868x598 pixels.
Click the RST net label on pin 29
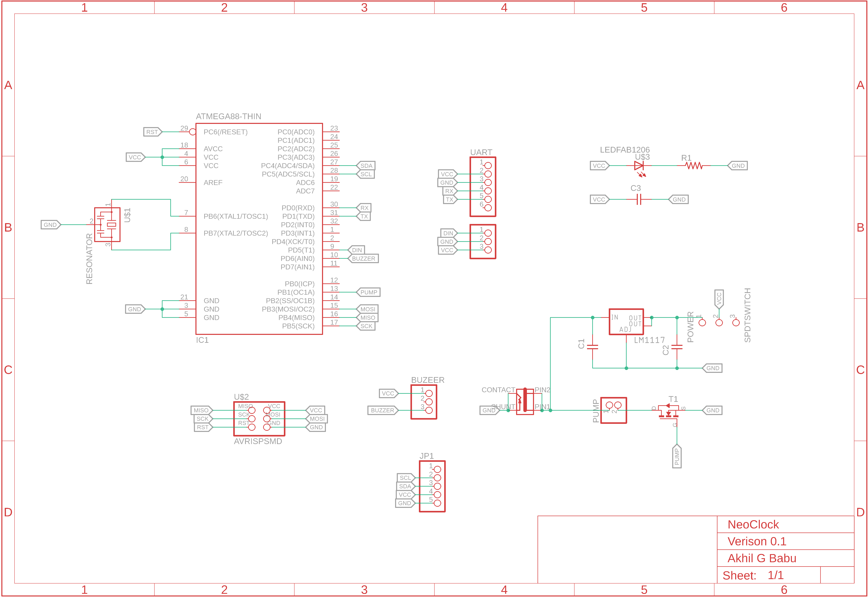tap(152, 132)
